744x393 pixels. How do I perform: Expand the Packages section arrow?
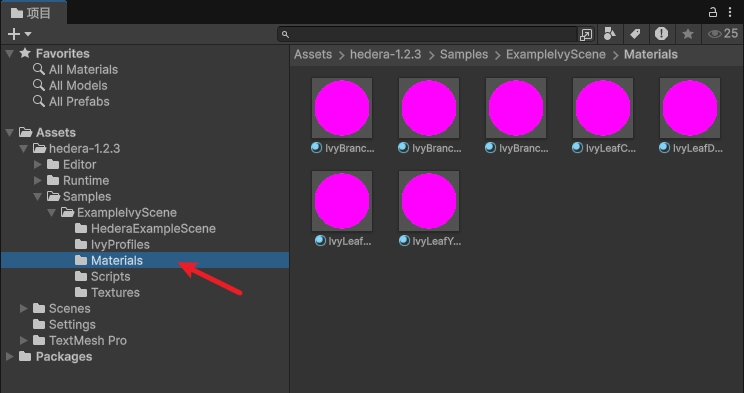click(x=9, y=356)
